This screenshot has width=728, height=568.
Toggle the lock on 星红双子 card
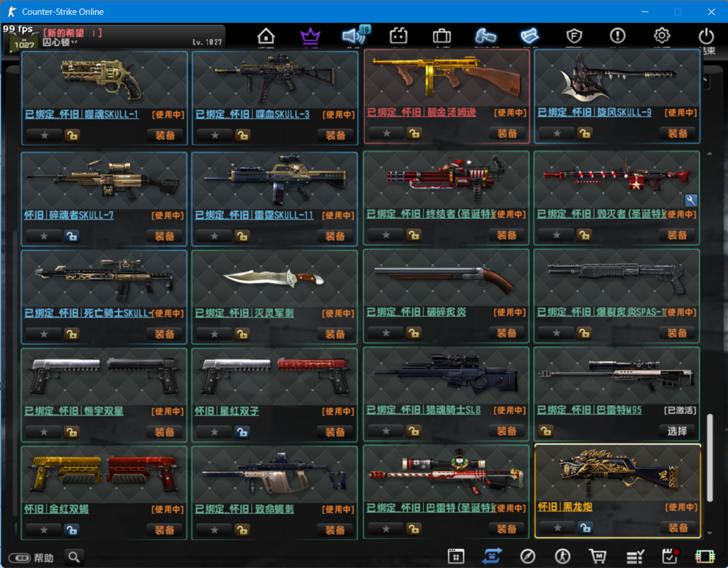coord(242,432)
